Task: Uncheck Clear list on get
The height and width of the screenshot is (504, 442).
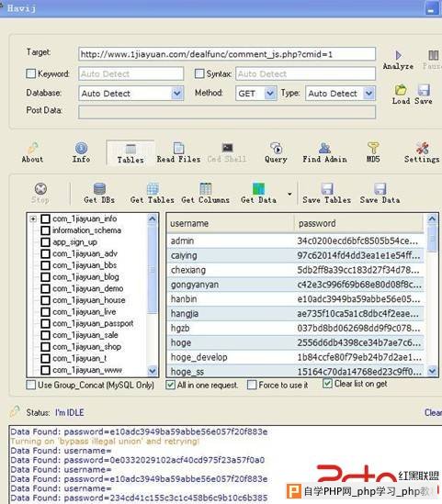Action: coord(327,384)
